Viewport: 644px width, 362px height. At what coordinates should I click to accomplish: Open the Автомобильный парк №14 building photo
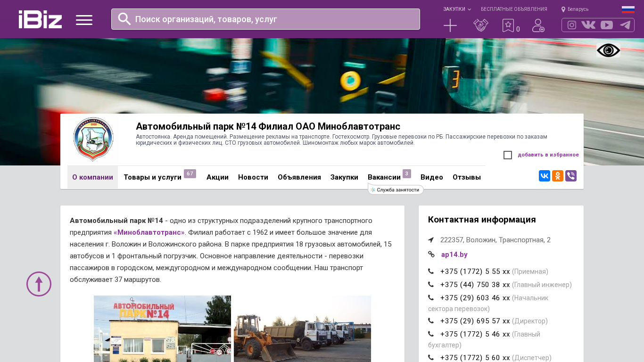[162, 329]
